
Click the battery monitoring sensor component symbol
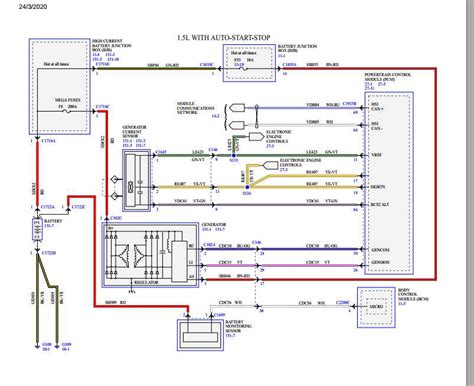click(200, 335)
